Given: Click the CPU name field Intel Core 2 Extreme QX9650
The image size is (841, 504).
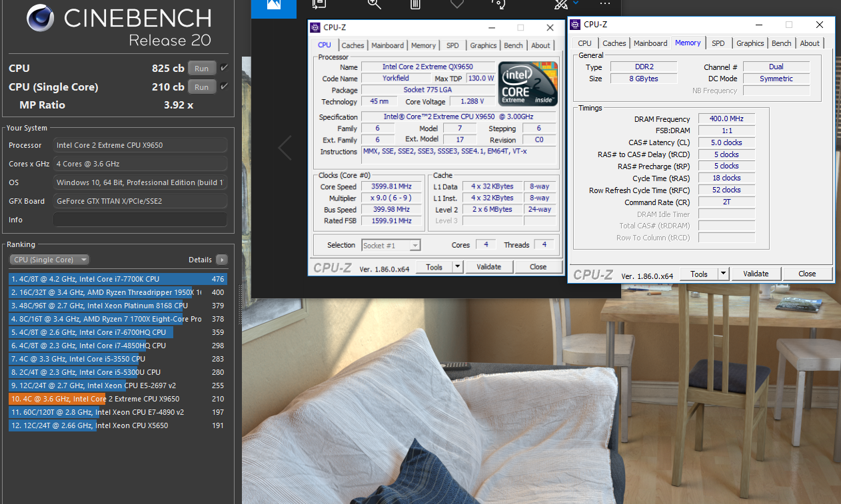Looking at the screenshot, I should 428,67.
